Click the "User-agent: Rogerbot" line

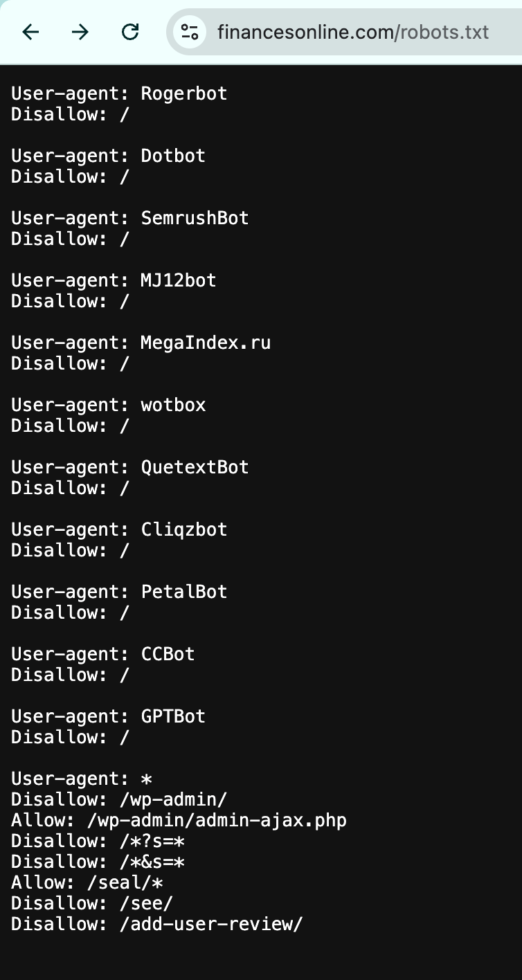tap(119, 93)
